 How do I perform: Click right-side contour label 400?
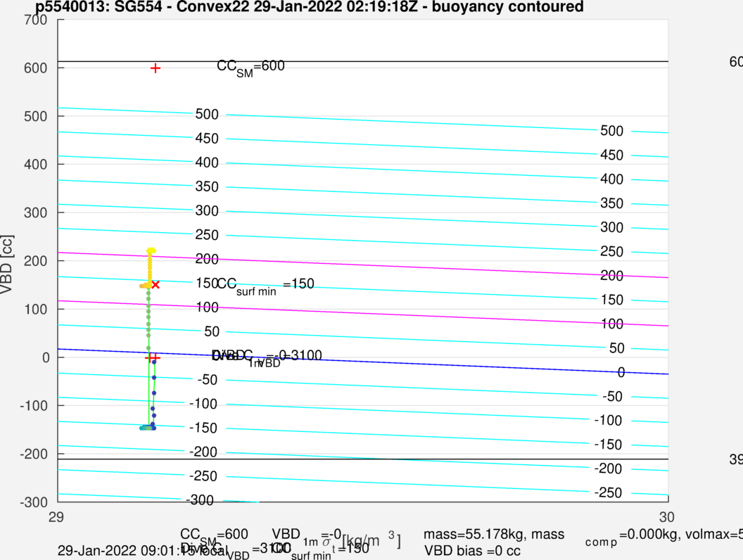(611, 179)
